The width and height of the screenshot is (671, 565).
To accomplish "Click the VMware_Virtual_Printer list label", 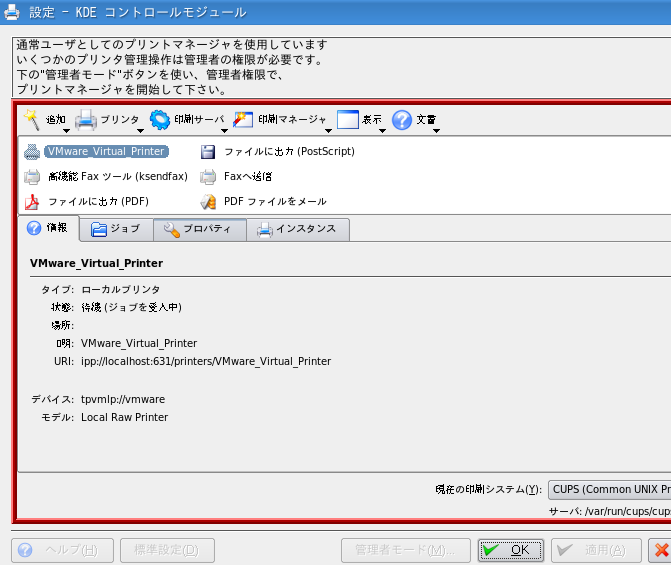I will (106, 152).
